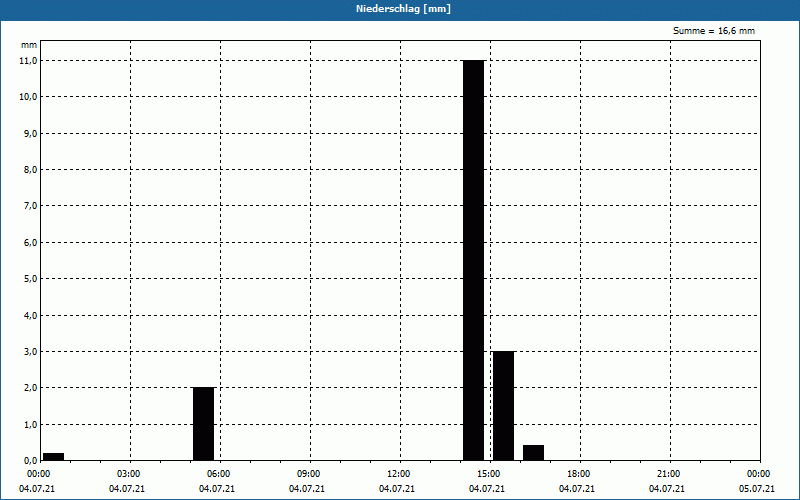
Task: Click the 10,0 y-axis label
Action: 29,96
